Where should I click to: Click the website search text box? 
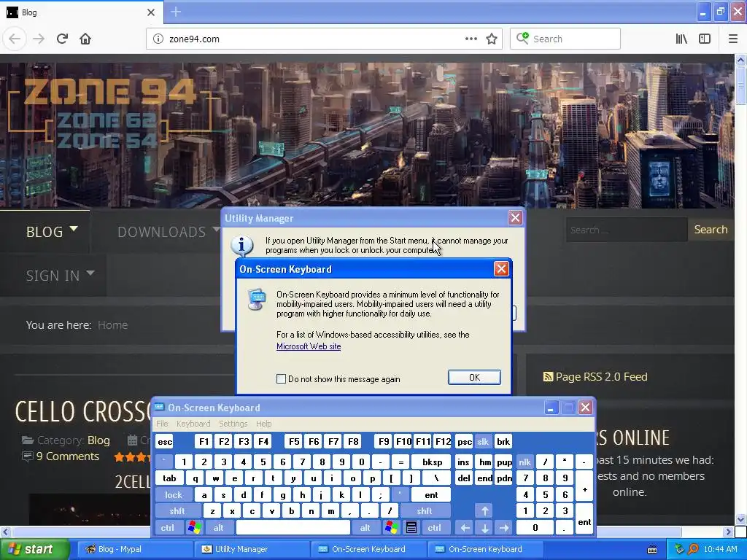[x=627, y=230]
